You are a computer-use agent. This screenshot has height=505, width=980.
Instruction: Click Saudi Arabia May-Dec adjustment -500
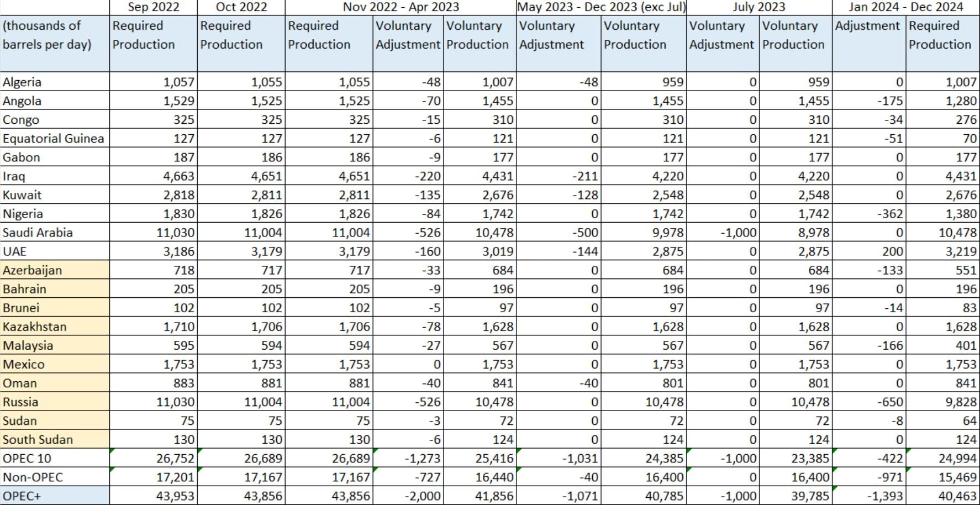(x=559, y=232)
